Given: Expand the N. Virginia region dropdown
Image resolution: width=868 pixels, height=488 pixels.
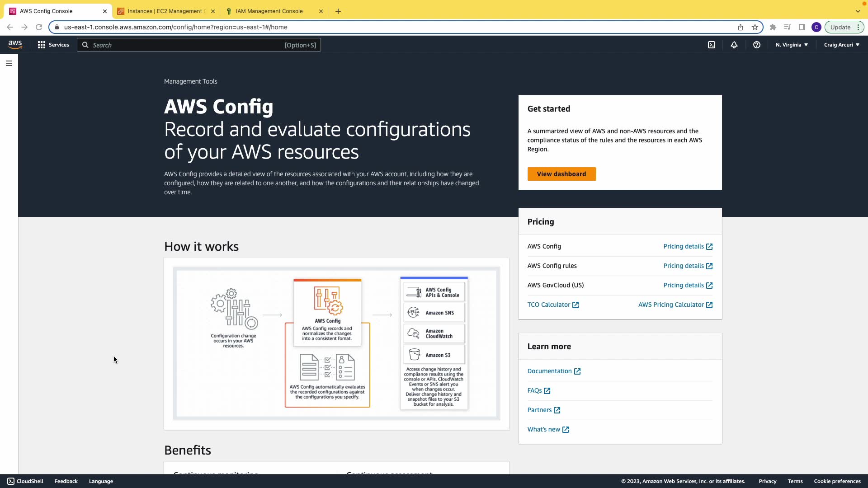Looking at the screenshot, I should [x=792, y=45].
